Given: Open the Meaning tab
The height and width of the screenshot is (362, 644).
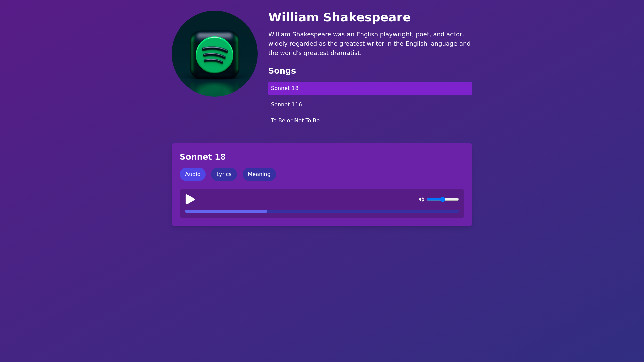Looking at the screenshot, I should tap(259, 174).
